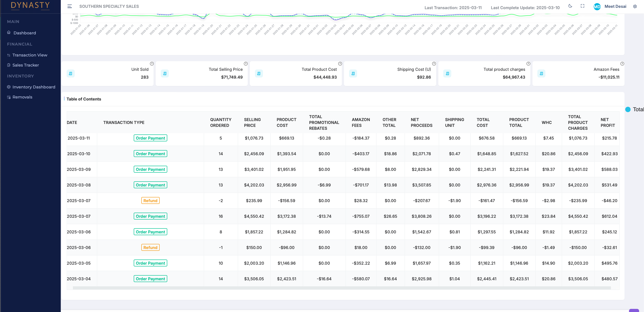Click the Total Selling Price card icon
644x312 pixels.
165,73
